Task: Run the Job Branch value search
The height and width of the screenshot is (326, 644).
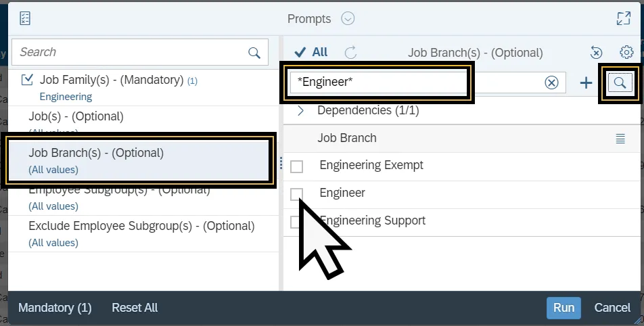Action: [x=620, y=83]
